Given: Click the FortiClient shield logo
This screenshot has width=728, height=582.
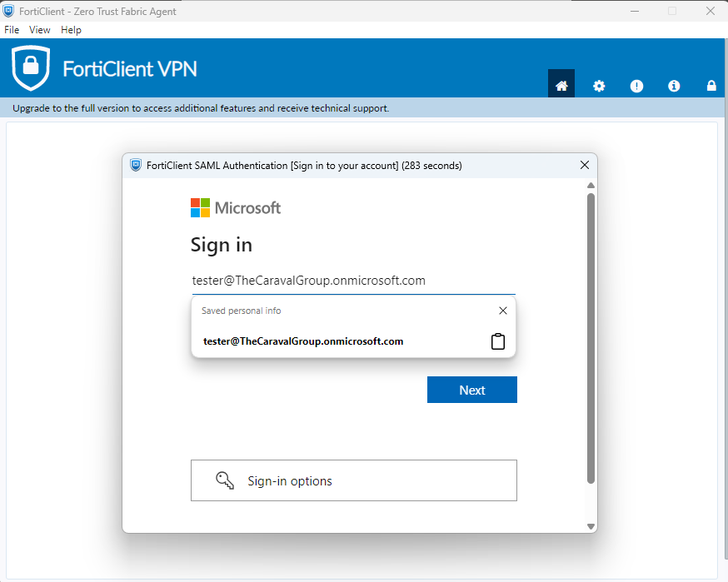Looking at the screenshot, I should point(31,68).
